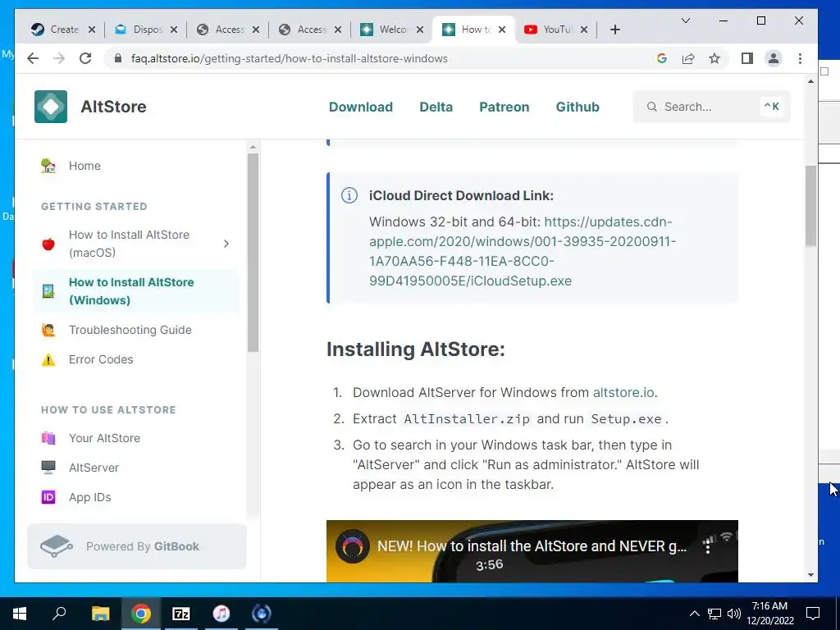The image size is (840, 630).
Task: Show hidden system tray icons
Action: tap(694, 614)
